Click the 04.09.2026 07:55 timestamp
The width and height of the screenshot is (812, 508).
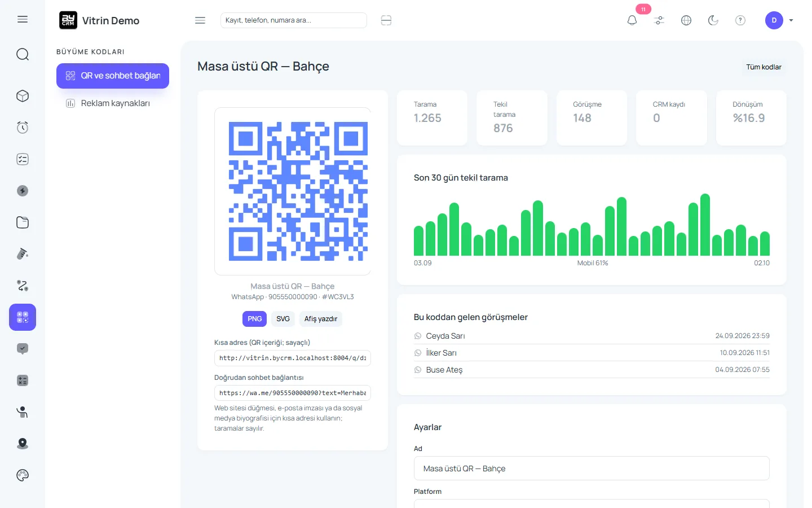(742, 370)
